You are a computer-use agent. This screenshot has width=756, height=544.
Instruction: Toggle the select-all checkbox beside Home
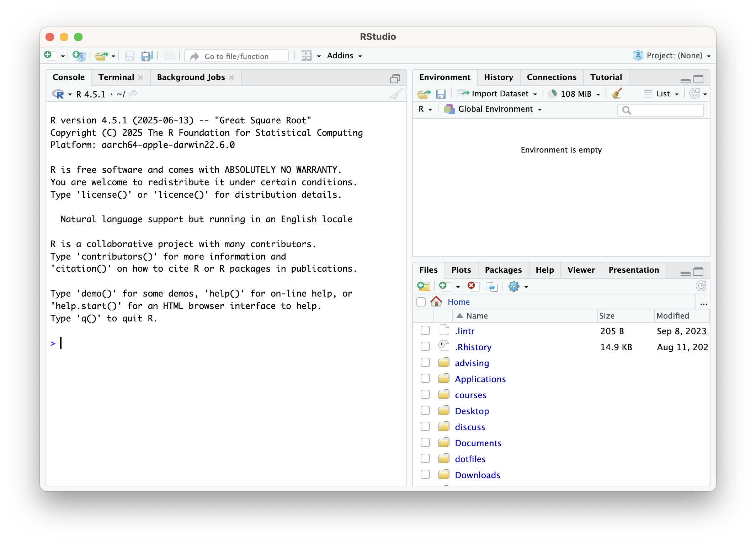[421, 302]
